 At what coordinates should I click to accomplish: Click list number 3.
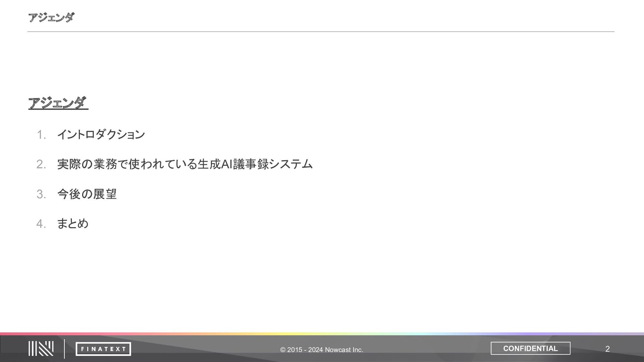coord(41,194)
